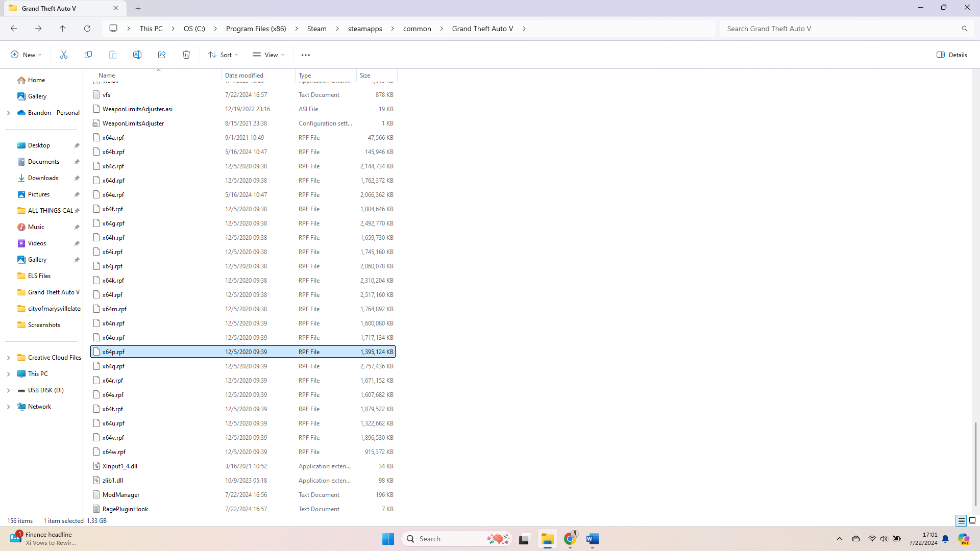Image resolution: width=980 pixels, height=551 pixels.
Task: Click the steamapps breadcrumb segment
Action: point(365,29)
